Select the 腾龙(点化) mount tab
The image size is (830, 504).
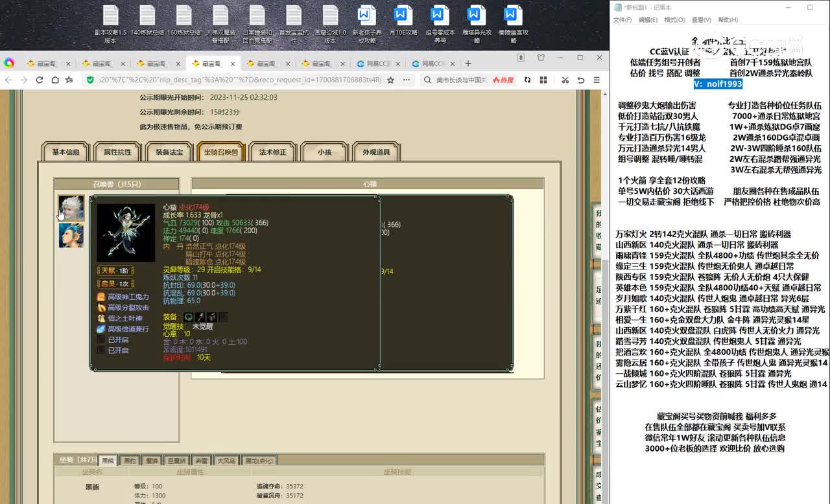259,461
